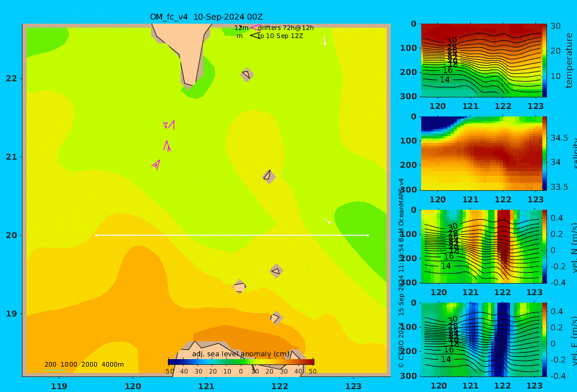Click the temperature panel colorbar
This screenshot has width=577, height=392.
pyautogui.click(x=544, y=61)
